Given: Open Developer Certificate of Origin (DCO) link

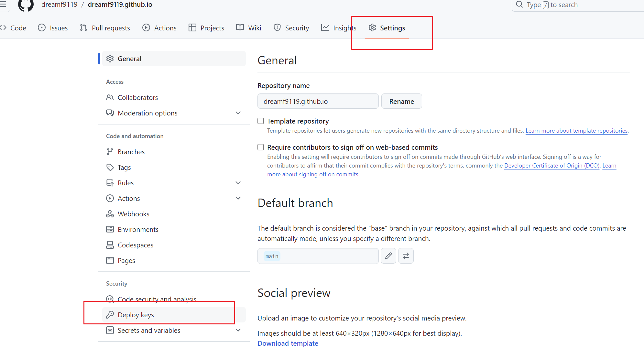Looking at the screenshot, I should 552,166.
